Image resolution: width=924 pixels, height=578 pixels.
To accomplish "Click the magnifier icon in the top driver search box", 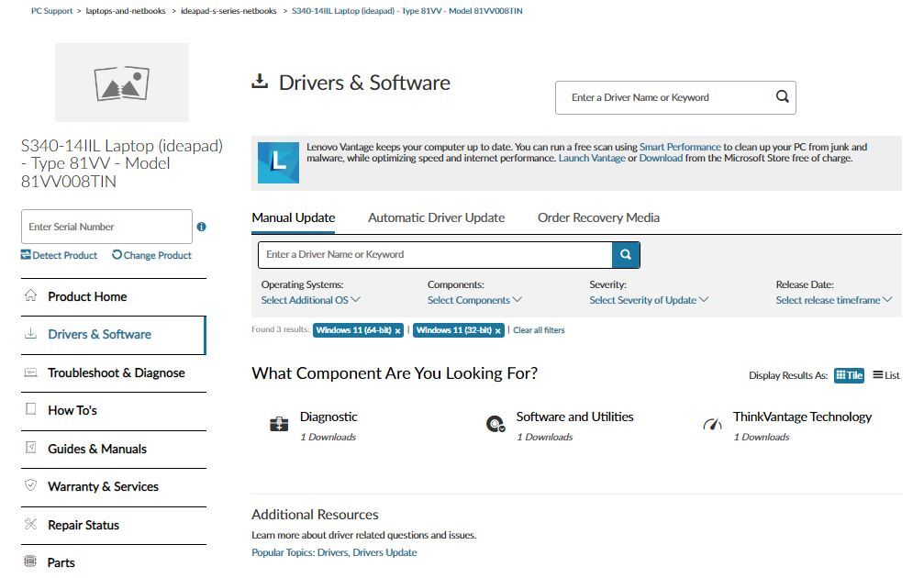I will pos(782,96).
